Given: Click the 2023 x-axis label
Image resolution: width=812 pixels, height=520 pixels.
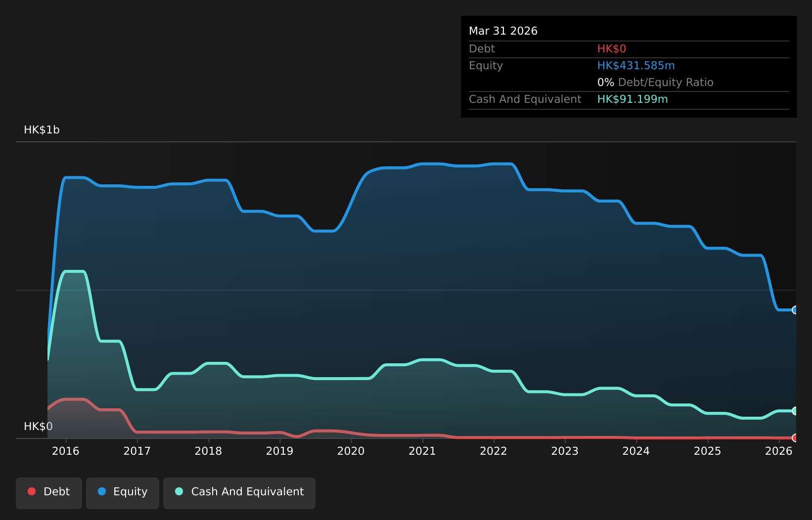Looking at the screenshot, I should coord(565,451).
